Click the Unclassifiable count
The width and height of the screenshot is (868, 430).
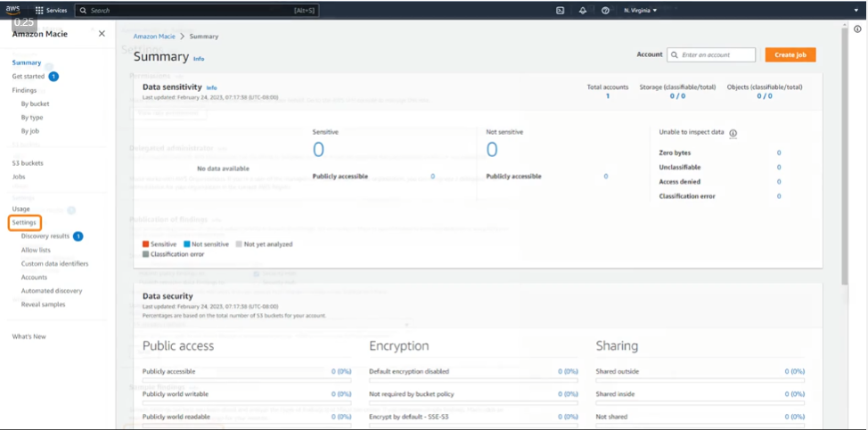pos(779,168)
